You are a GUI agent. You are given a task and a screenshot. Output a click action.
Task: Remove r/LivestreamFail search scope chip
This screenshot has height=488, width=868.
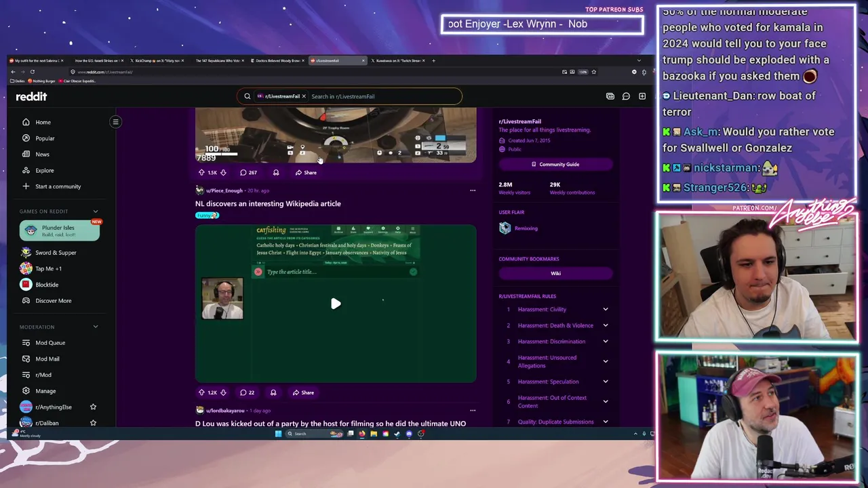point(304,96)
